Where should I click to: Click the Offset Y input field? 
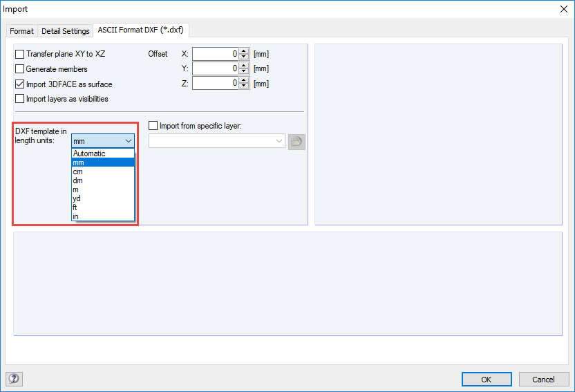click(215, 68)
